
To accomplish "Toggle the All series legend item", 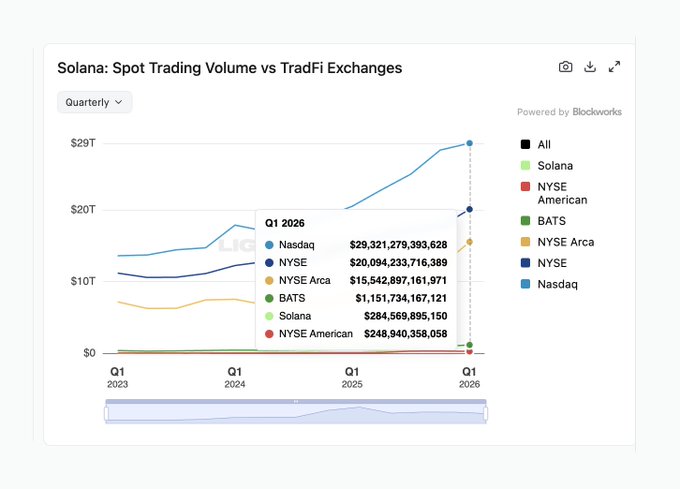I will point(544,144).
